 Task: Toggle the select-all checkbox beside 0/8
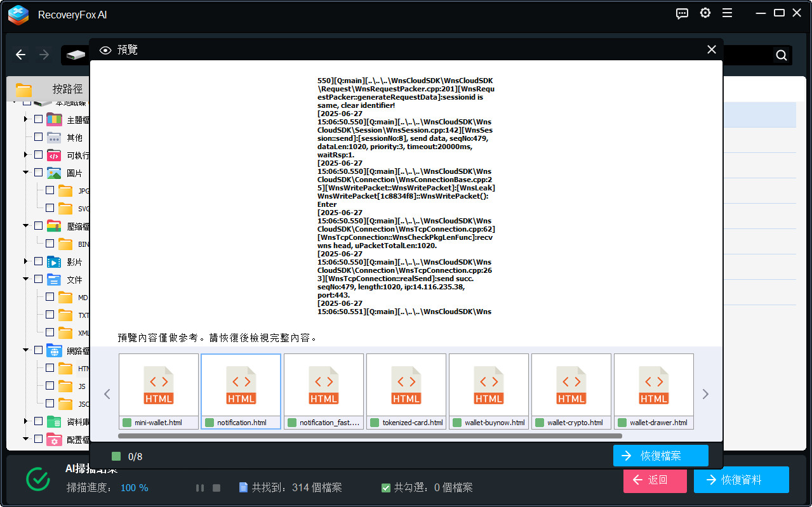[116, 456]
